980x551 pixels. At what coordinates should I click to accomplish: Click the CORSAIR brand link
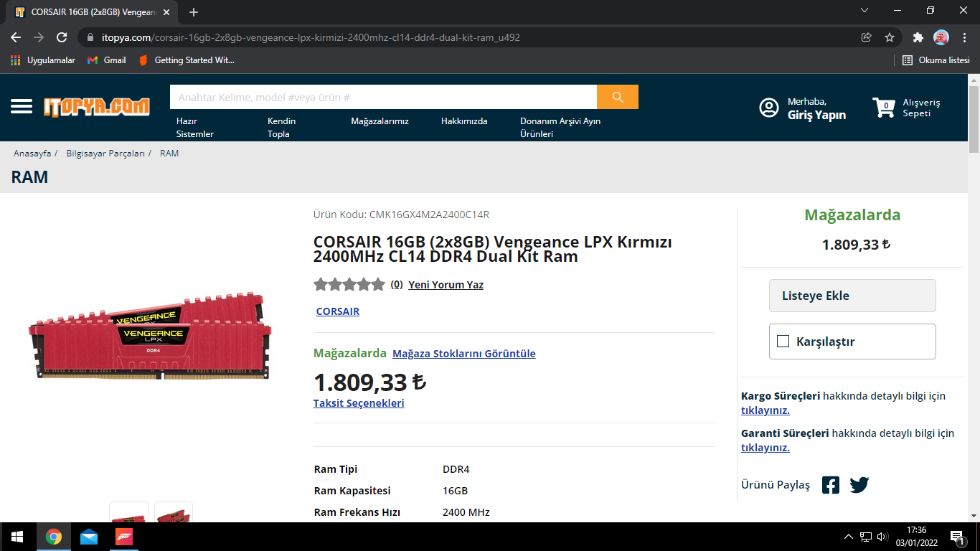338,311
